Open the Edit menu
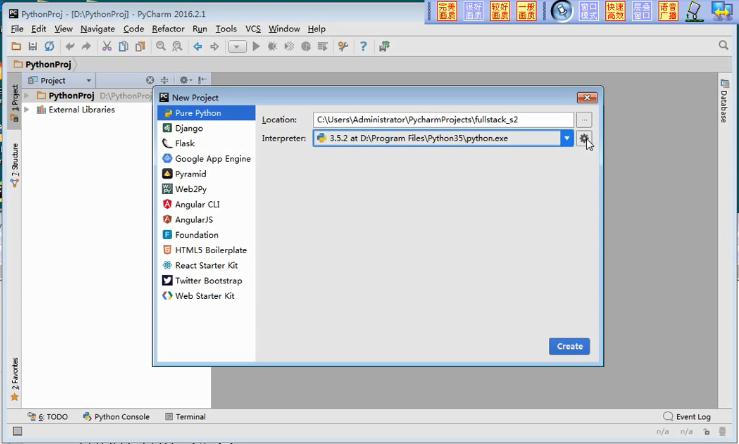Screen dimensions: 739x444 tap(39, 29)
